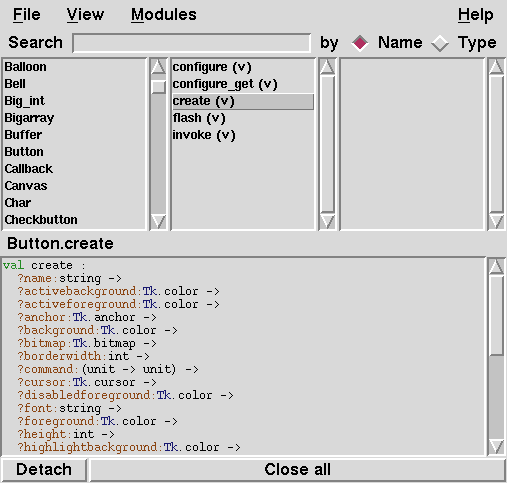Click the signature pane scroll-down arrow

tap(496, 447)
